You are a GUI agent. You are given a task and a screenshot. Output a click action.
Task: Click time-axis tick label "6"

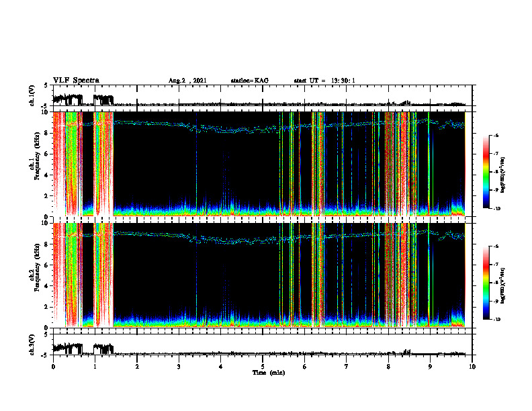[x=305, y=367]
